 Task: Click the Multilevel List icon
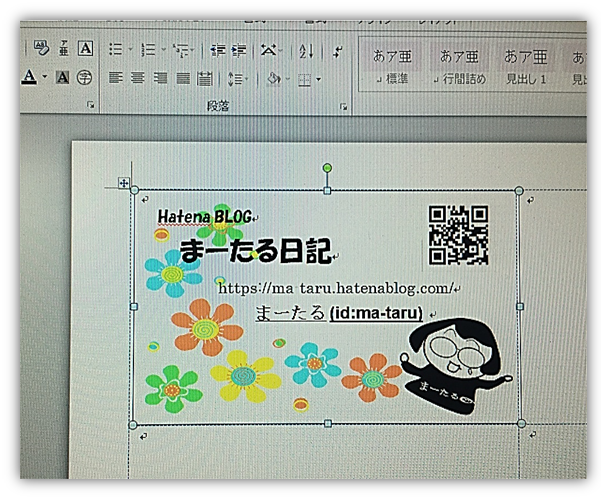tap(180, 50)
